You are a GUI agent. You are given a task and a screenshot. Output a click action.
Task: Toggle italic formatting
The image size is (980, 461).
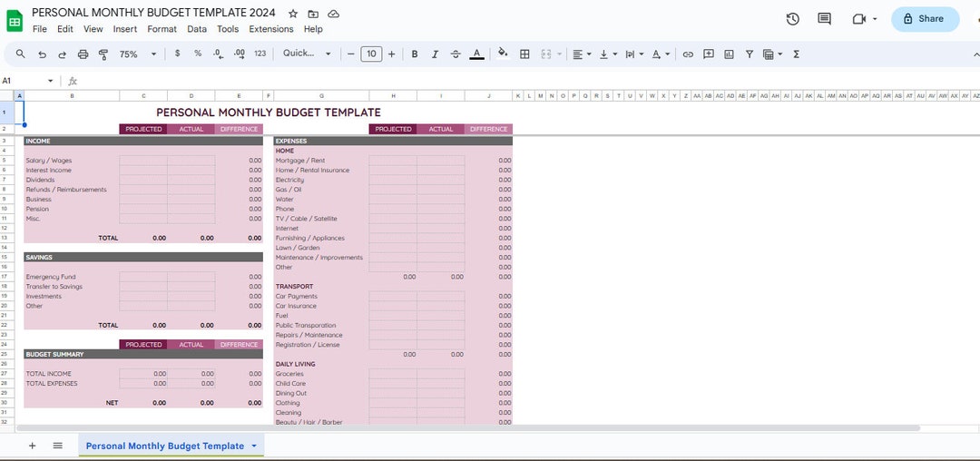(435, 54)
